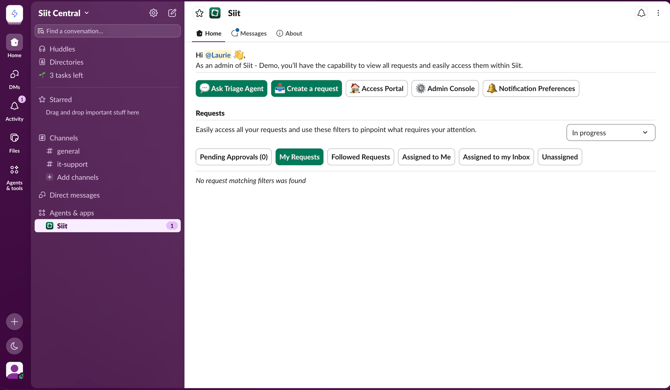Switch to the Home tab
Image resolution: width=670 pixels, height=390 pixels.
pos(209,33)
